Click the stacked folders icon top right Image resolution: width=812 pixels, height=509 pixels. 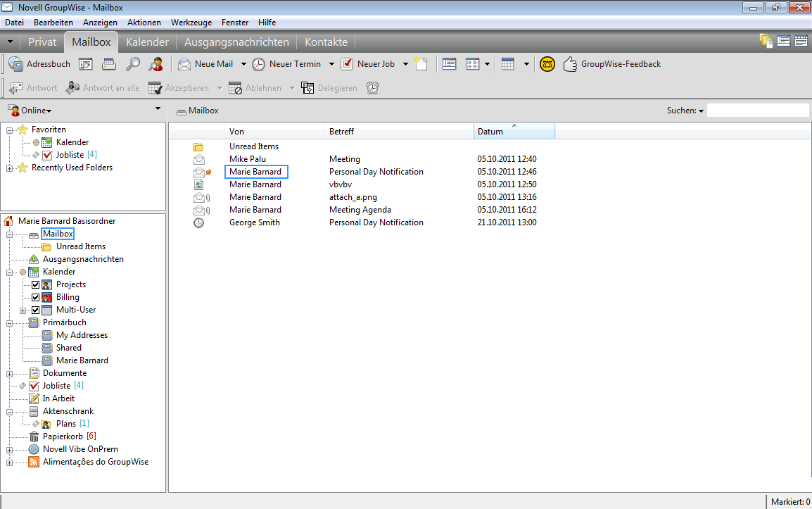click(x=766, y=41)
